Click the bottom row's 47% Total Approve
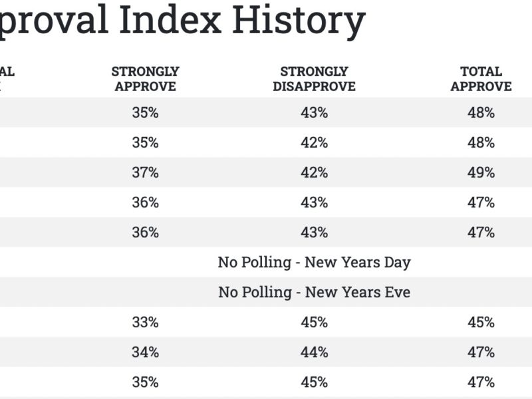 point(481,382)
